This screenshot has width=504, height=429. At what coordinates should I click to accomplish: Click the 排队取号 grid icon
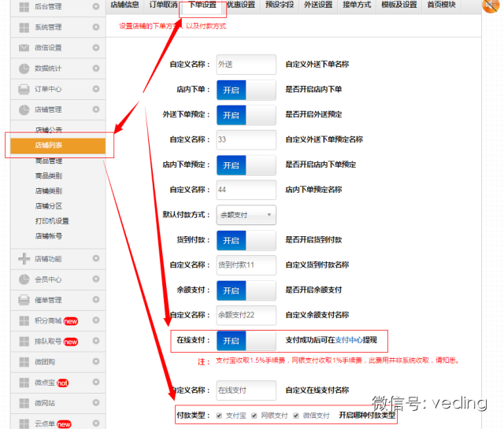[x=24, y=342]
